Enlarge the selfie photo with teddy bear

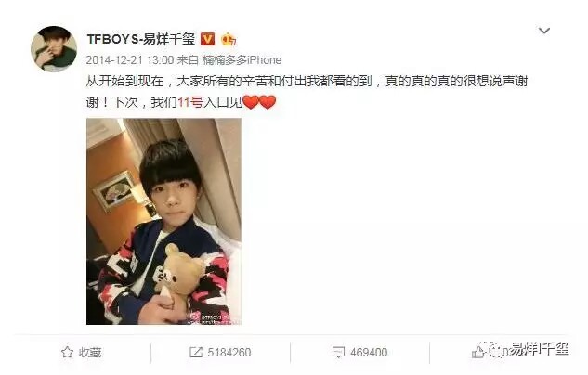click(163, 222)
